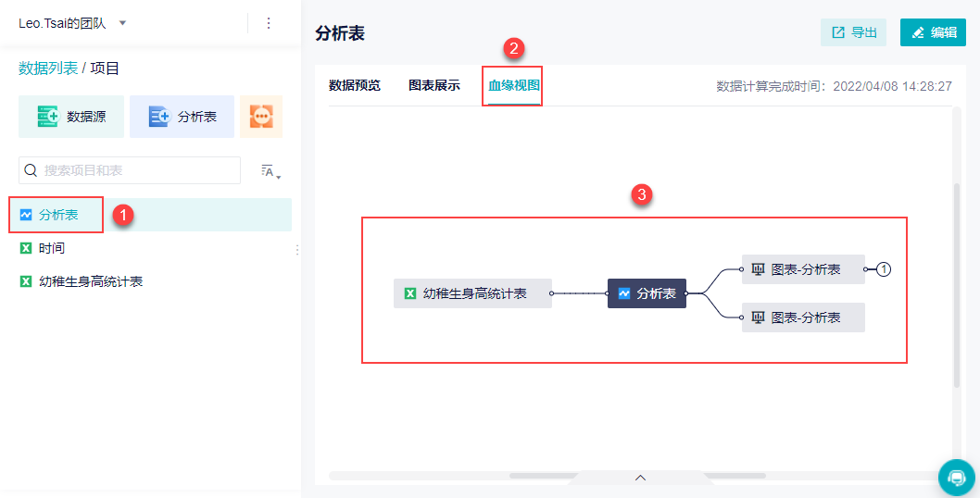Screen dimensions: 980x498
Task: Click the 搜索项目和表 search field
Action: [130, 170]
